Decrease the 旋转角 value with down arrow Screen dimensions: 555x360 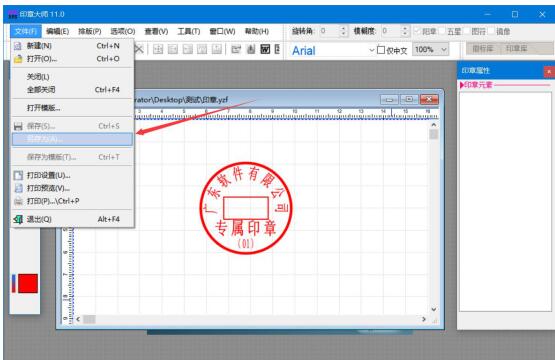pos(343,34)
